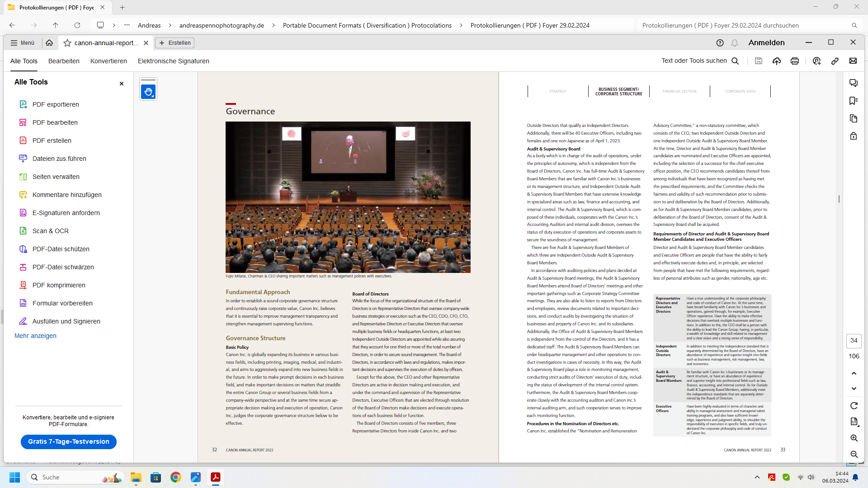This screenshot has height=488, width=868.
Task: Click the current page number box 34
Action: [x=854, y=341]
